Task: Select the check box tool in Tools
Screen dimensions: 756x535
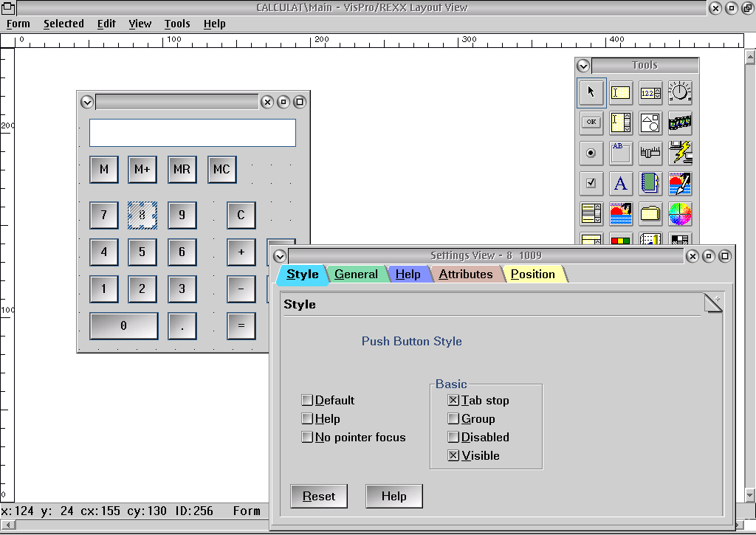Action: (x=591, y=184)
